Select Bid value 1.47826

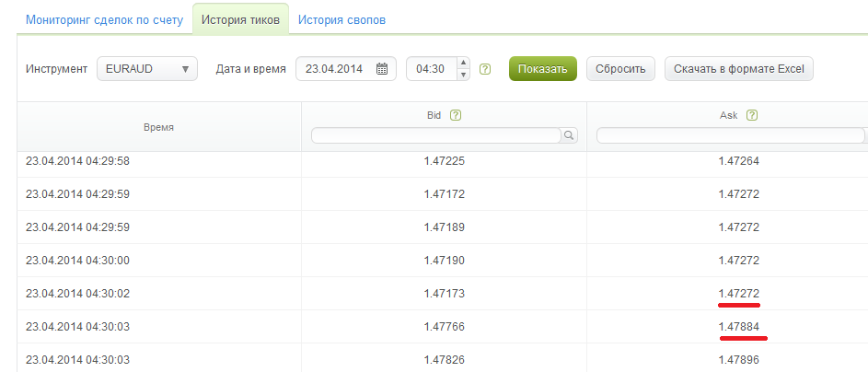[x=444, y=360]
